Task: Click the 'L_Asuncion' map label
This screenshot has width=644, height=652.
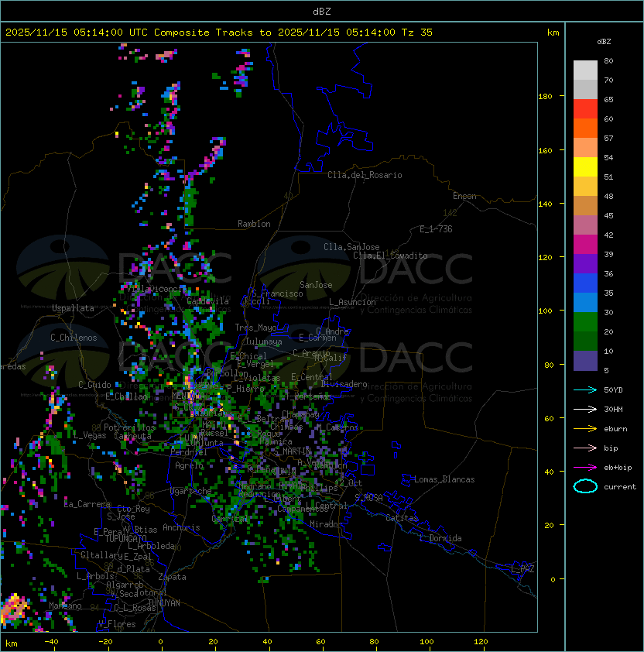Action: pos(352,302)
